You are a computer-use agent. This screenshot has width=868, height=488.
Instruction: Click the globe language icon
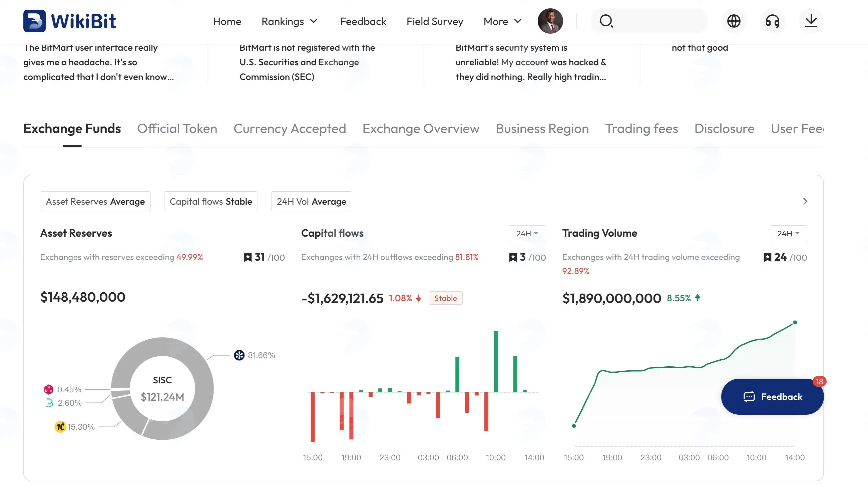[x=734, y=21]
